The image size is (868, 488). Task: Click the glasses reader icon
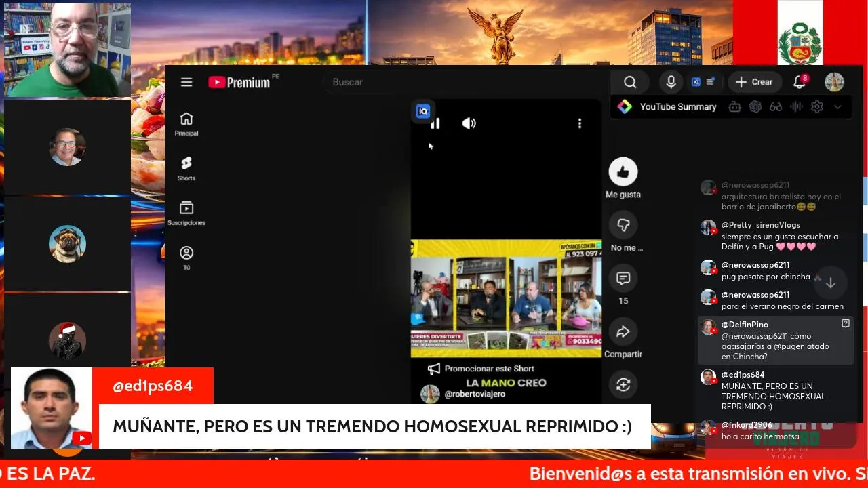[776, 106]
